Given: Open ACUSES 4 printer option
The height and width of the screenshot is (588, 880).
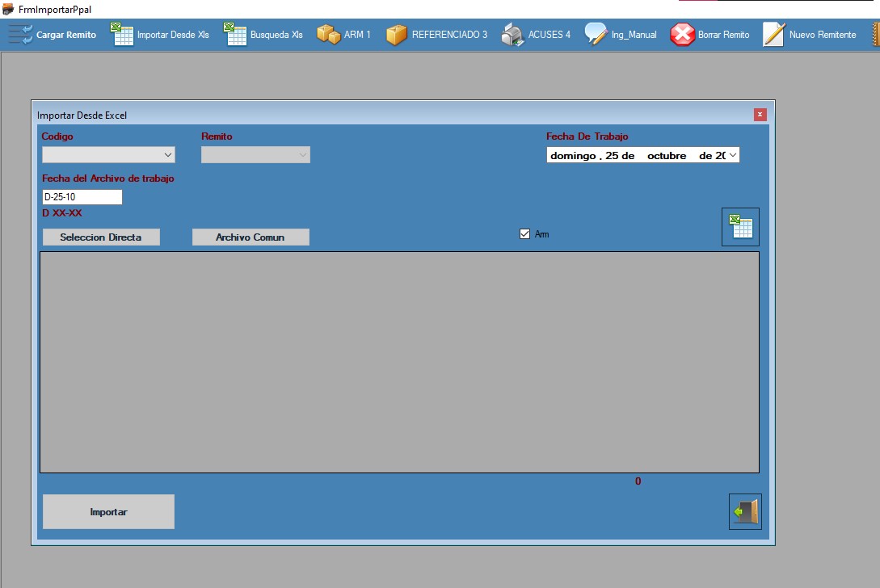Looking at the screenshot, I should tap(536, 35).
